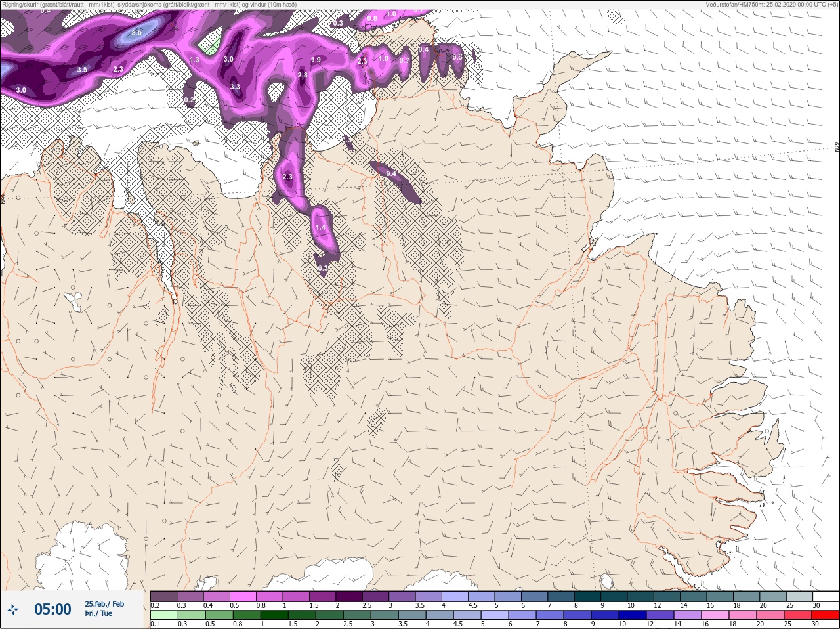Screen dimensions: 840x629
Task: Click upper legend lavender swatch starting at 4
Action: tap(455, 596)
